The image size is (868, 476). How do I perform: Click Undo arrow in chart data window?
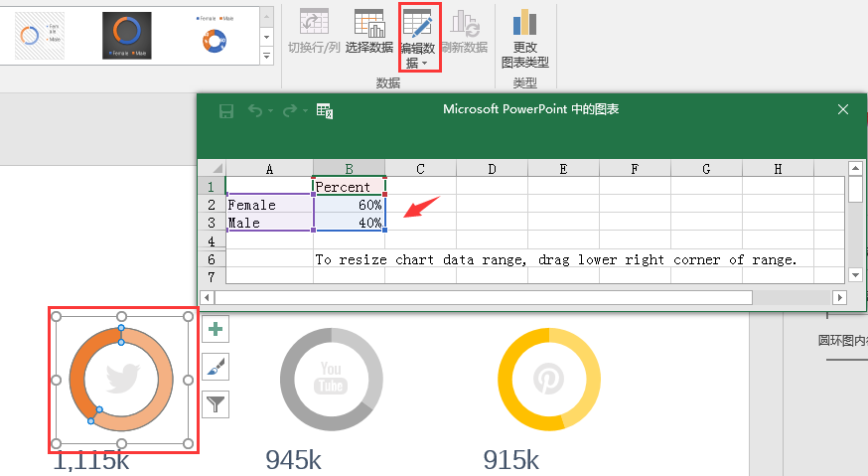coord(255,111)
